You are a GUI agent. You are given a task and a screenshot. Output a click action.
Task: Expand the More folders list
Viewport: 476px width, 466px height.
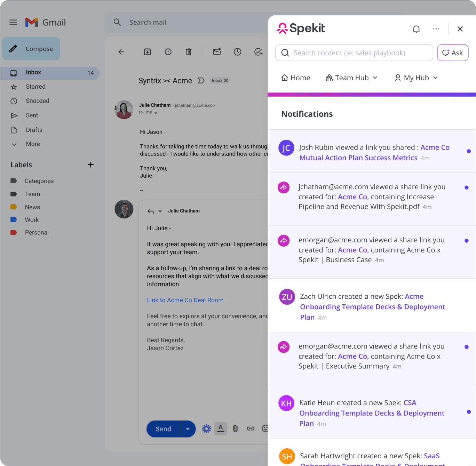coord(33,144)
